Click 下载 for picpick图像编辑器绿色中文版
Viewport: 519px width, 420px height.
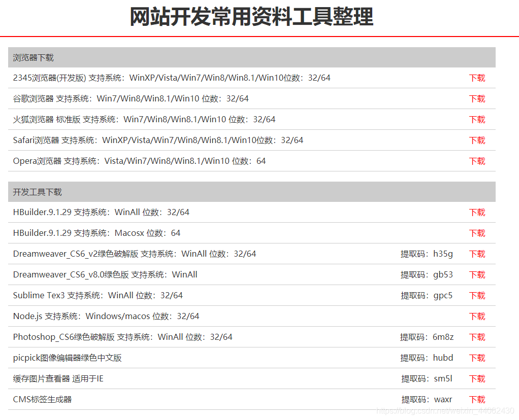click(477, 358)
